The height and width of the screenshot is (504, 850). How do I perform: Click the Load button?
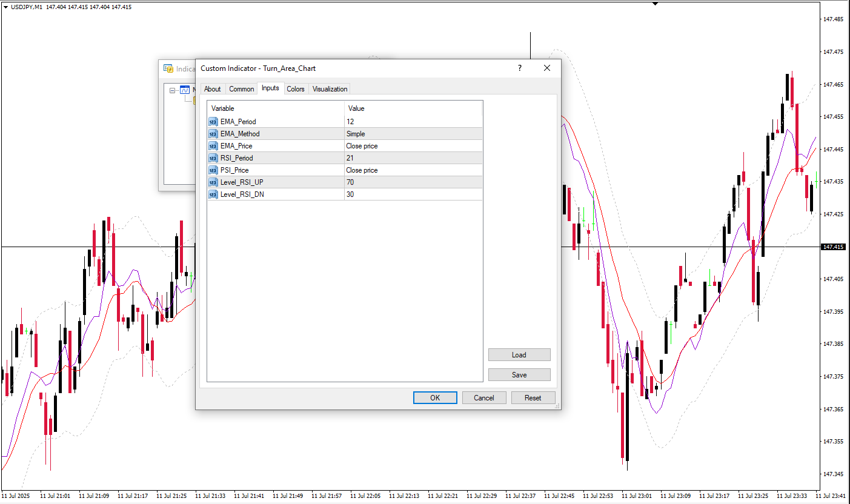[519, 355]
